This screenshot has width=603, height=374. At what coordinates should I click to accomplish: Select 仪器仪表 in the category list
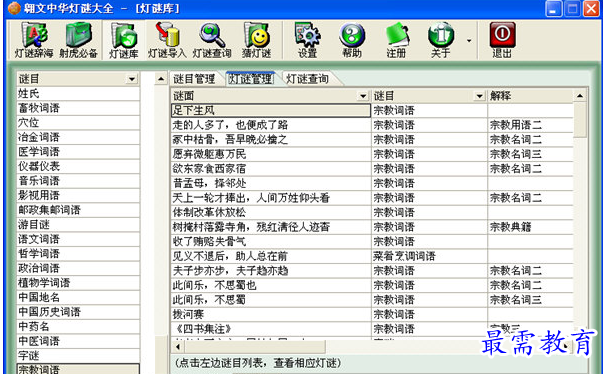78,166
